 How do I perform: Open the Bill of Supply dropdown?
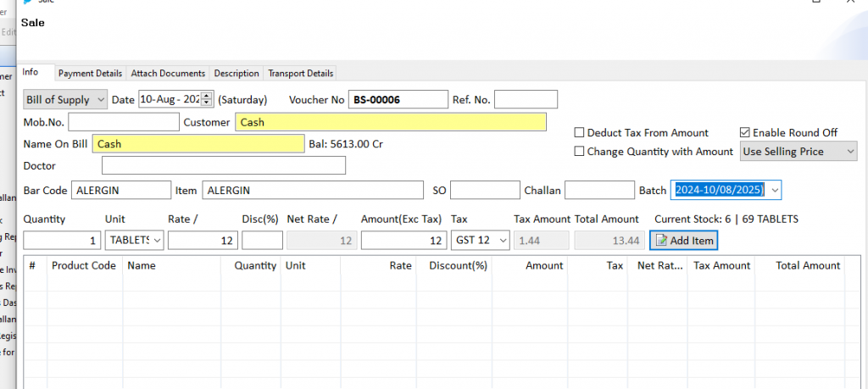click(x=65, y=100)
